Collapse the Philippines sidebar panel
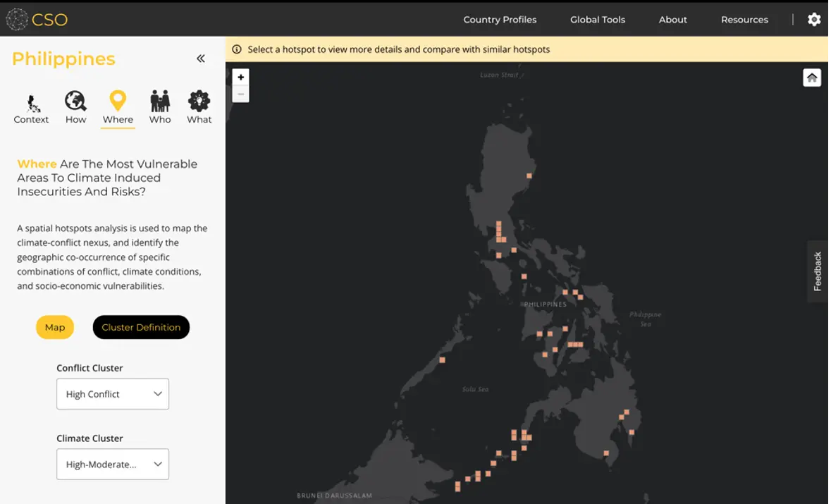 tap(200, 59)
